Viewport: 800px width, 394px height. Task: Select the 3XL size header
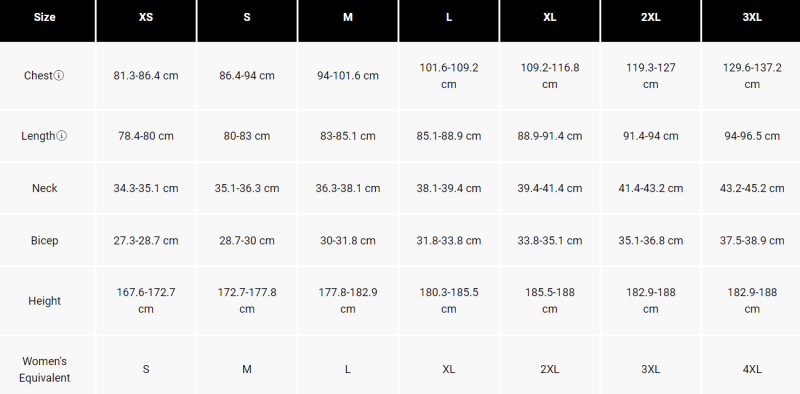tap(752, 17)
